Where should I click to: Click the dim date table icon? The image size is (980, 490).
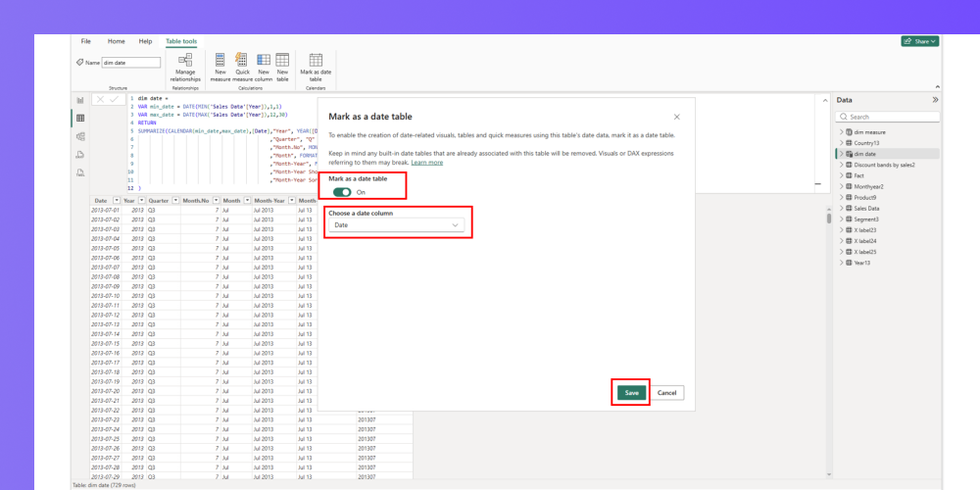pyautogui.click(x=849, y=154)
